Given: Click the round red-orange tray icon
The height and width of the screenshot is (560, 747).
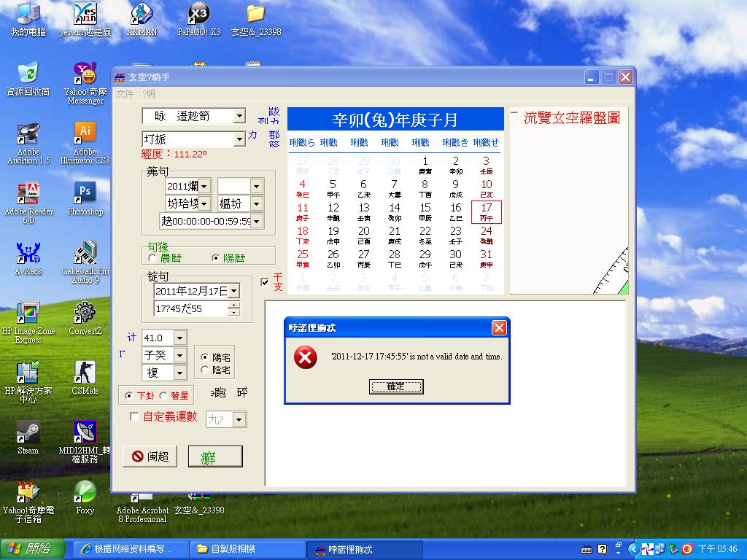Looking at the screenshot, I should point(687,550).
